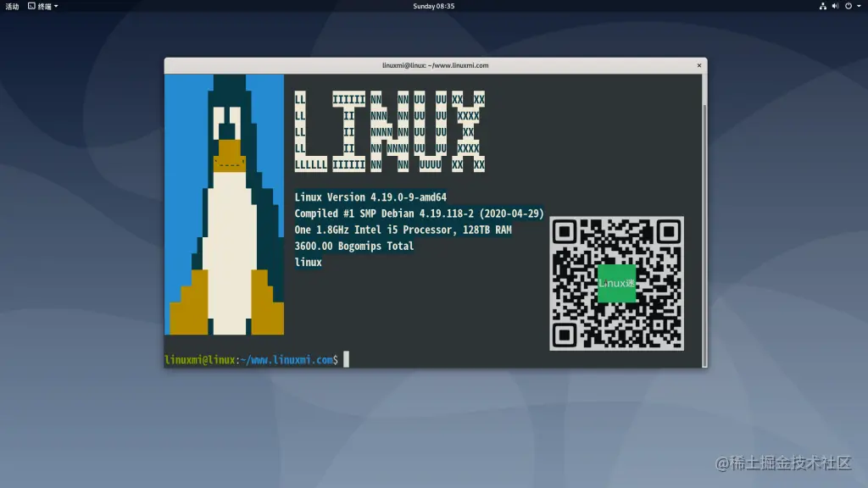Screen dimensions: 868x488
Task: Click the "3600.00 Bogomips Total" line
Action: coord(353,247)
